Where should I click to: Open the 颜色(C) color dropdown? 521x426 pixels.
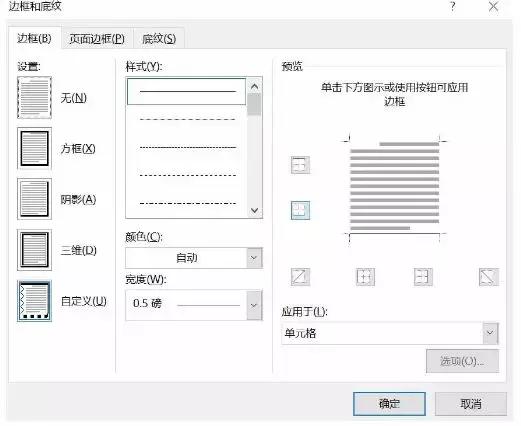[254, 258]
